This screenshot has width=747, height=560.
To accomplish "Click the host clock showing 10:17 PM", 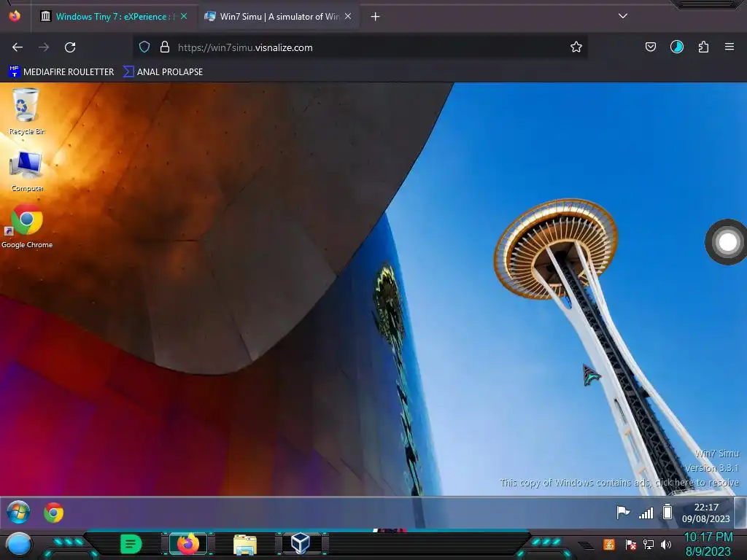I will pyautogui.click(x=708, y=544).
